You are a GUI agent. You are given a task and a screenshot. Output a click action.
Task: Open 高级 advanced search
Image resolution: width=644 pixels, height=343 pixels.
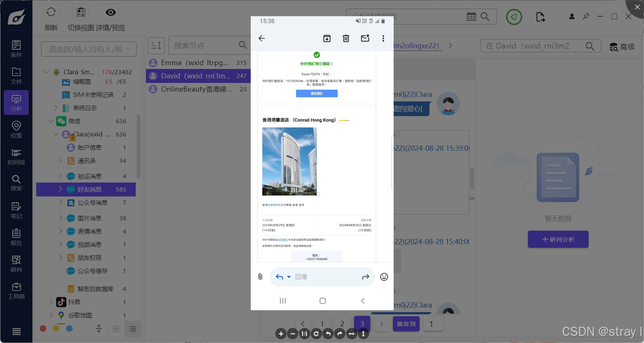click(x=622, y=47)
